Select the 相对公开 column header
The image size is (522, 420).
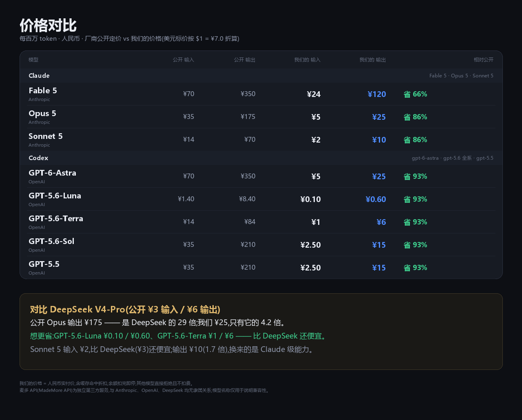click(x=484, y=60)
